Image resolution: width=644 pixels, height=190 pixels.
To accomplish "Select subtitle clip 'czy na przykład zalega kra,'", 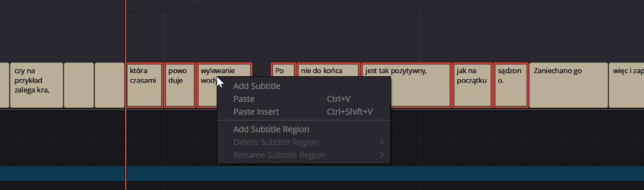I will pyautogui.click(x=36, y=85).
